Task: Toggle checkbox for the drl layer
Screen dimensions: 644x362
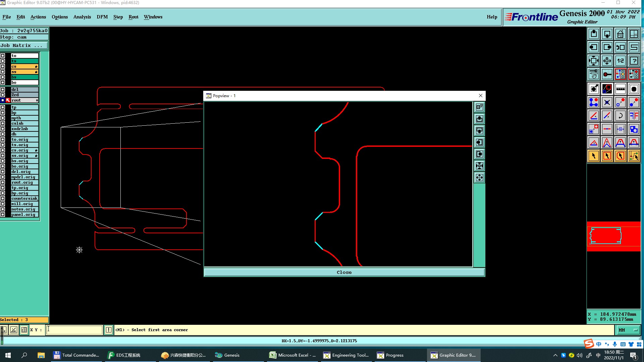Action: [3, 89]
